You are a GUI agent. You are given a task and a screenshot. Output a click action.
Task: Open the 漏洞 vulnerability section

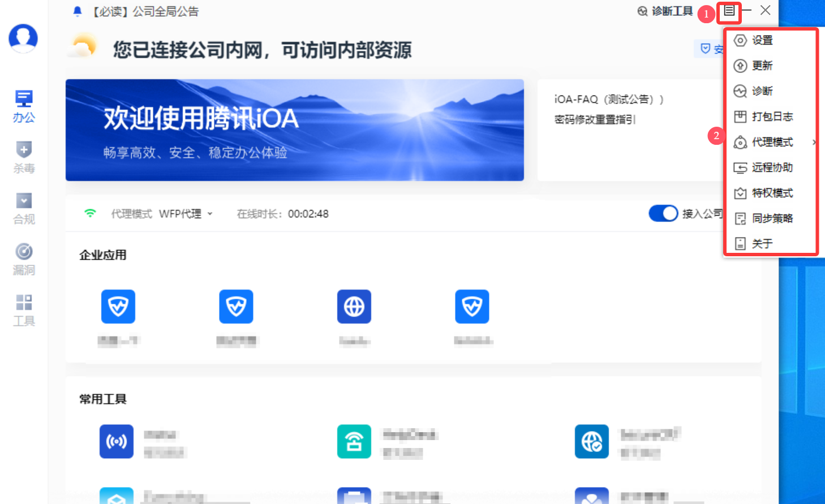24,259
